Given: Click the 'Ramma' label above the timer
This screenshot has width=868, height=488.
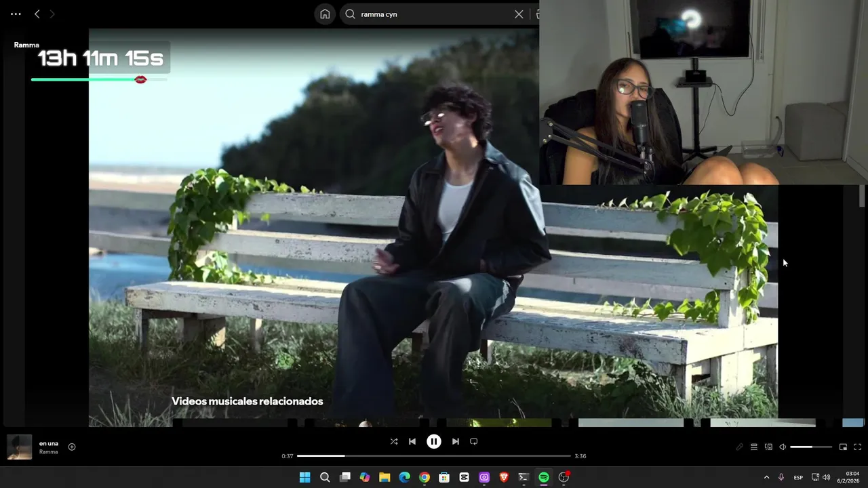Looking at the screenshot, I should pyautogui.click(x=26, y=45).
